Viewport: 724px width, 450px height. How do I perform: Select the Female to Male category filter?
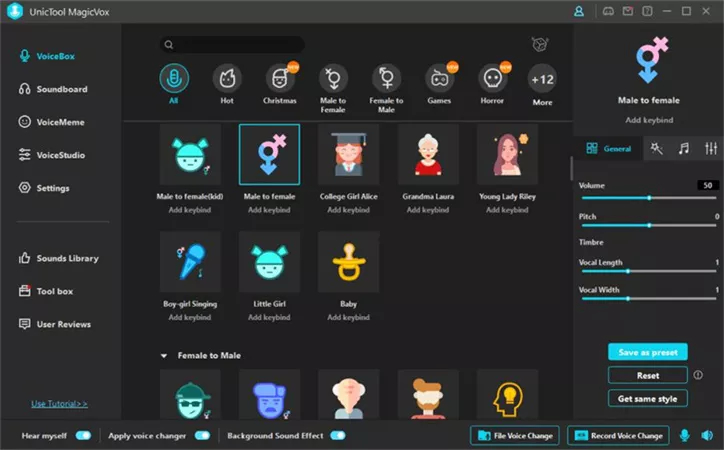(x=386, y=78)
